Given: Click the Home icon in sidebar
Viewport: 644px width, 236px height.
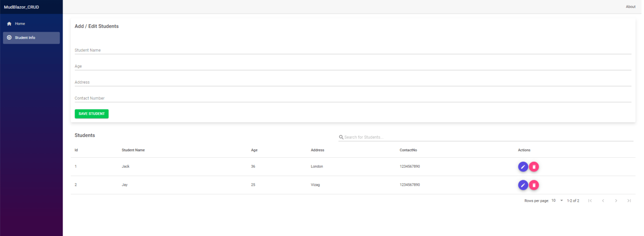Looking at the screenshot, I should coord(9,24).
